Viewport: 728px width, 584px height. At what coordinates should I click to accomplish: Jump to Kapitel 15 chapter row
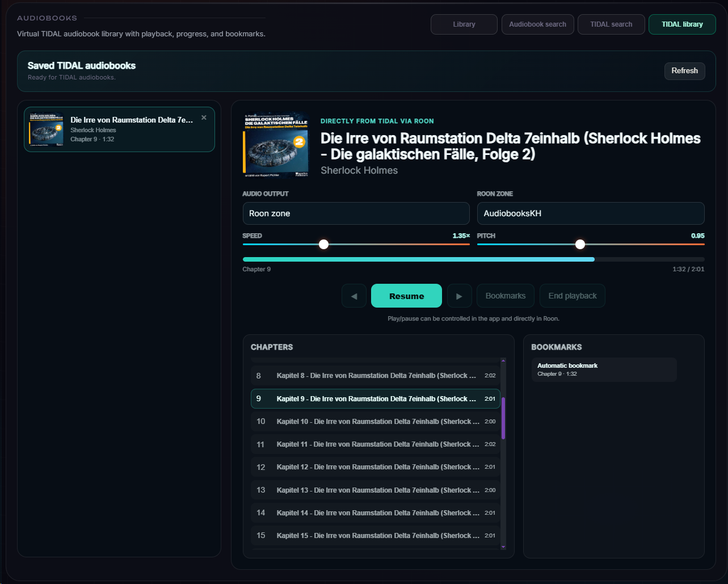[375, 536]
